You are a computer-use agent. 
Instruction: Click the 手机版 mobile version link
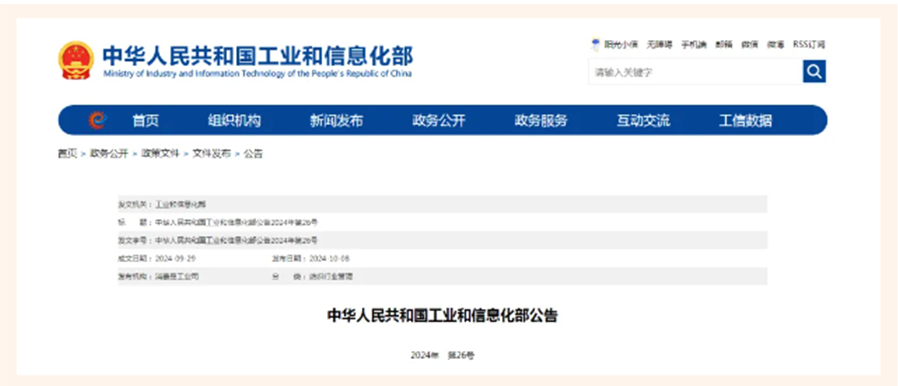pos(694,44)
